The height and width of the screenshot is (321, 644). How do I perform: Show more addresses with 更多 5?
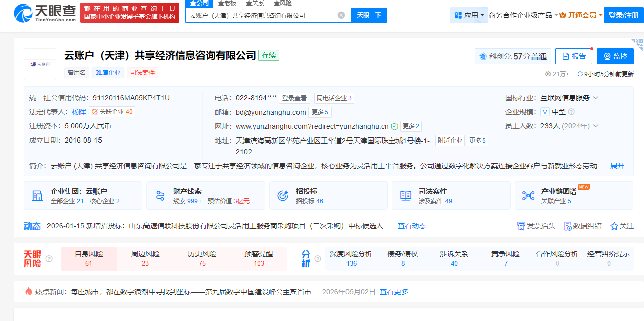[477, 141]
